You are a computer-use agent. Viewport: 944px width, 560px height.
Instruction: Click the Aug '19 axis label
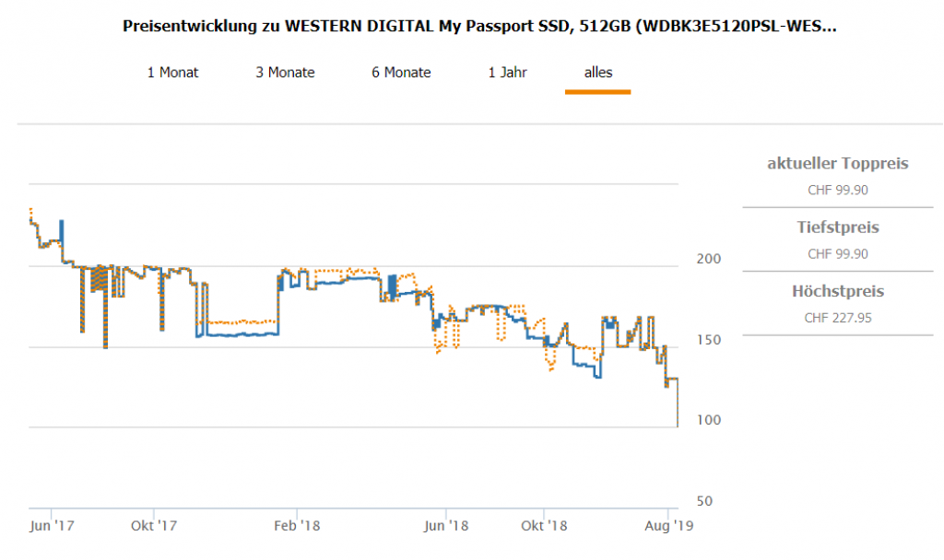click(667, 525)
